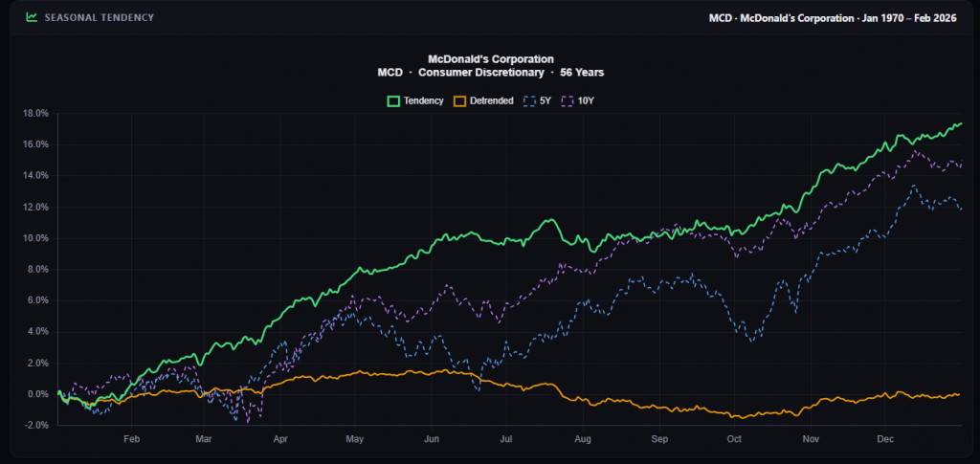Click the green Tendency legend box
The height and width of the screenshot is (464, 980).
click(392, 100)
